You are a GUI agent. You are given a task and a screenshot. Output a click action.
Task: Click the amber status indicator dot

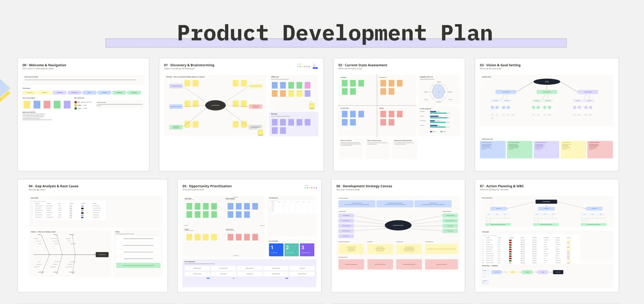[x=76, y=105]
